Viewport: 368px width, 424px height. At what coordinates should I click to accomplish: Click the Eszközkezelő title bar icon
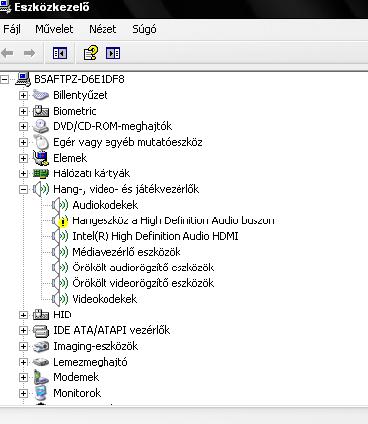(5, 7)
